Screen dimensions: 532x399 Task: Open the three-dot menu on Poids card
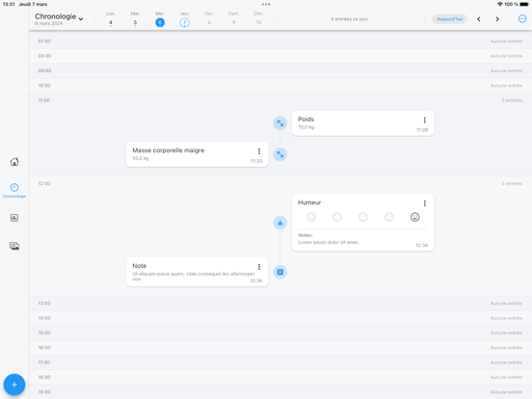(x=424, y=120)
